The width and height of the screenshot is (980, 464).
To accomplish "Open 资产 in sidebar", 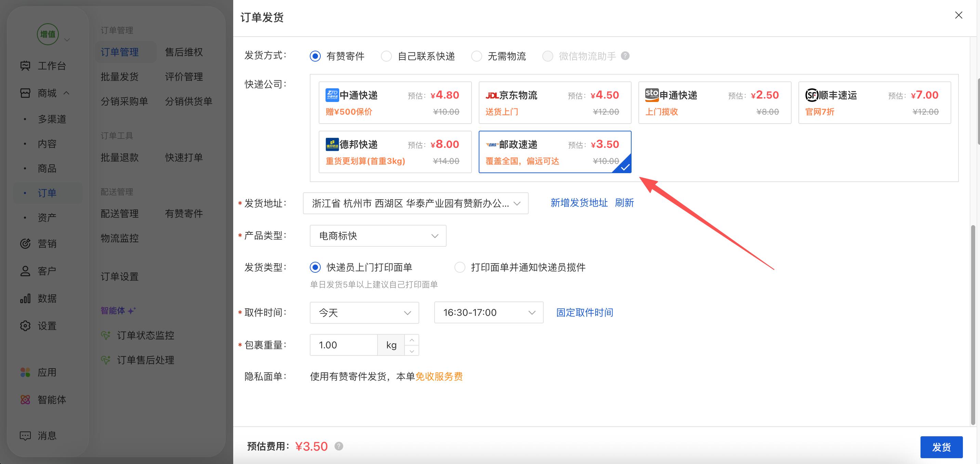I will click(x=47, y=218).
